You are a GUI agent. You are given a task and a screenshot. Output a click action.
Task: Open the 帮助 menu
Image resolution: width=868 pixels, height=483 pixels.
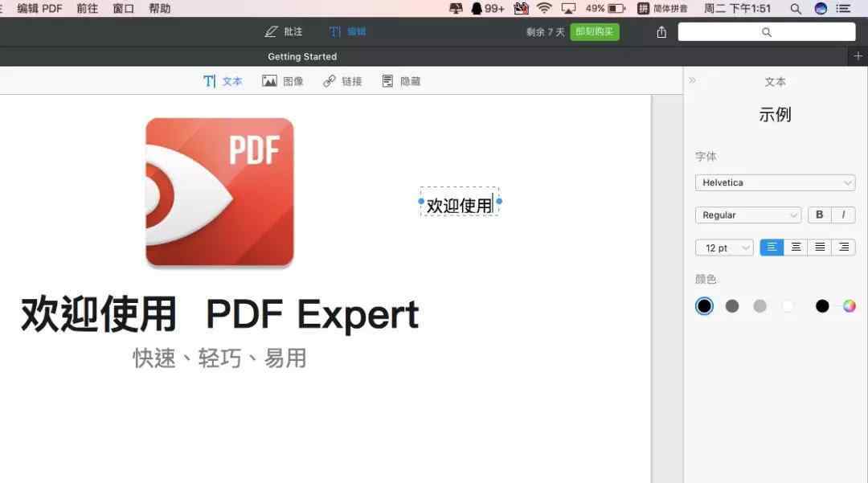coord(159,8)
